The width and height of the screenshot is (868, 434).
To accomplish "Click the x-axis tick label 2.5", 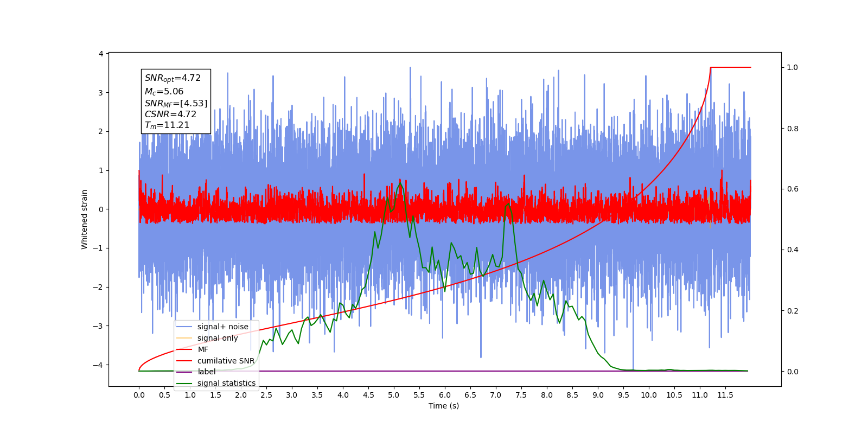I will [266, 395].
